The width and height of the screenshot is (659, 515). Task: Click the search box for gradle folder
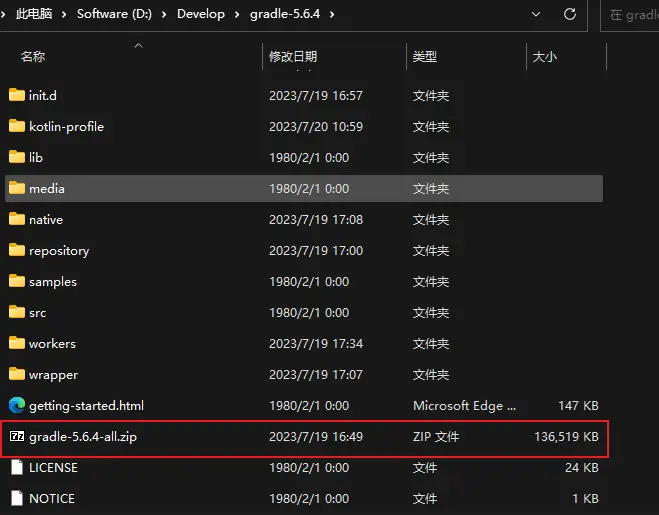coord(630,15)
